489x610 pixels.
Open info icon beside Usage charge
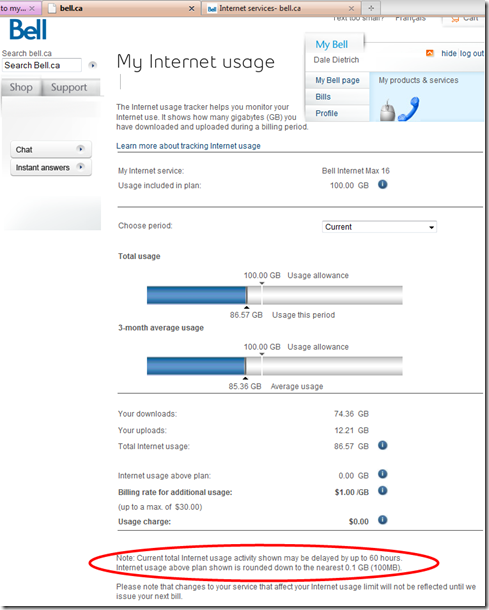(383, 520)
